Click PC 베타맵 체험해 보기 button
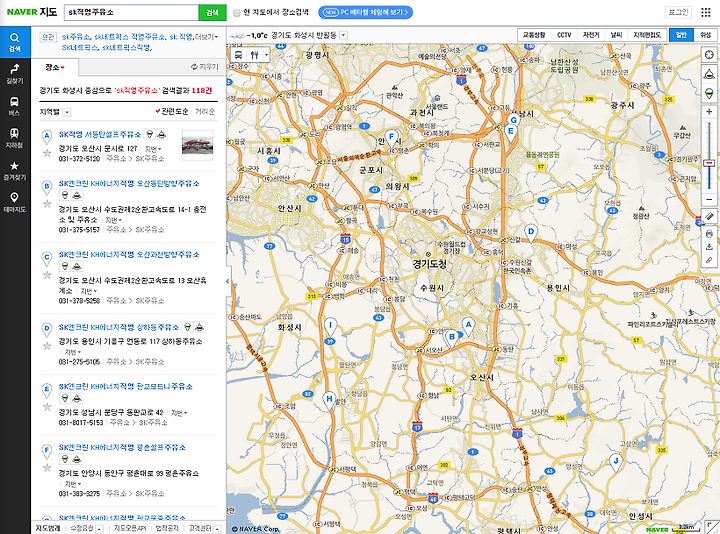720x534 pixels. [366, 12]
